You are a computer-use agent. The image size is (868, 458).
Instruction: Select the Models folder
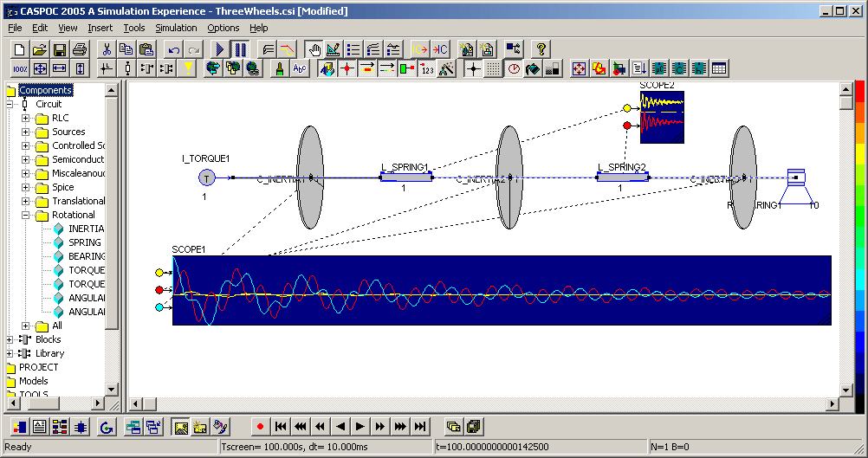[33, 381]
